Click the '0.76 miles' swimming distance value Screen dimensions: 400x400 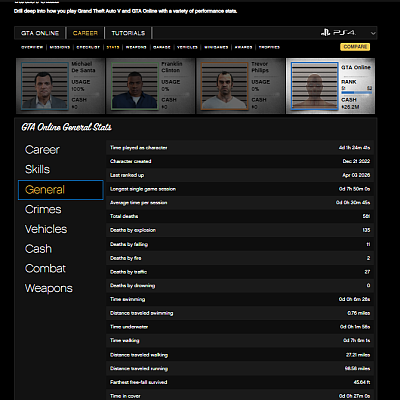pos(359,313)
